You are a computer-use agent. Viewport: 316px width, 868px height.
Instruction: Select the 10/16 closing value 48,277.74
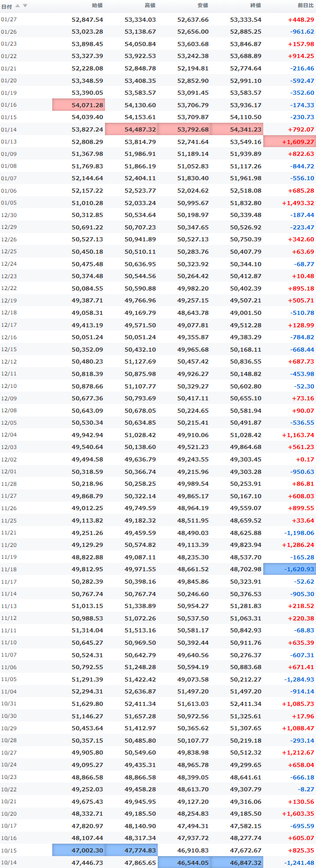coord(246,838)
